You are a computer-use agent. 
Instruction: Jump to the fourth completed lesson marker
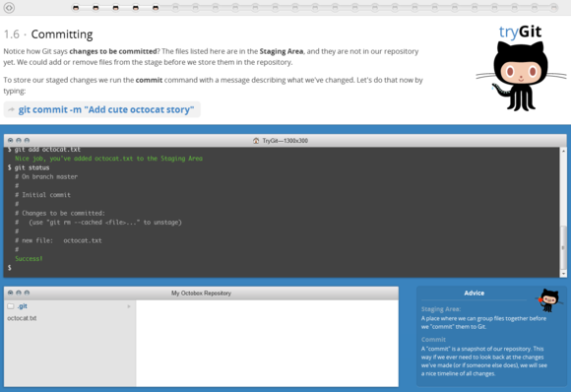pos(136,7)
